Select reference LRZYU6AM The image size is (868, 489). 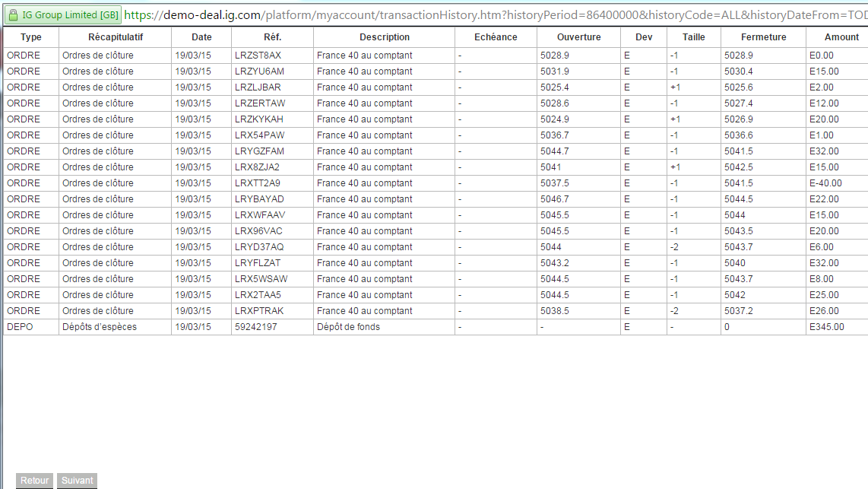click(260, 71)
